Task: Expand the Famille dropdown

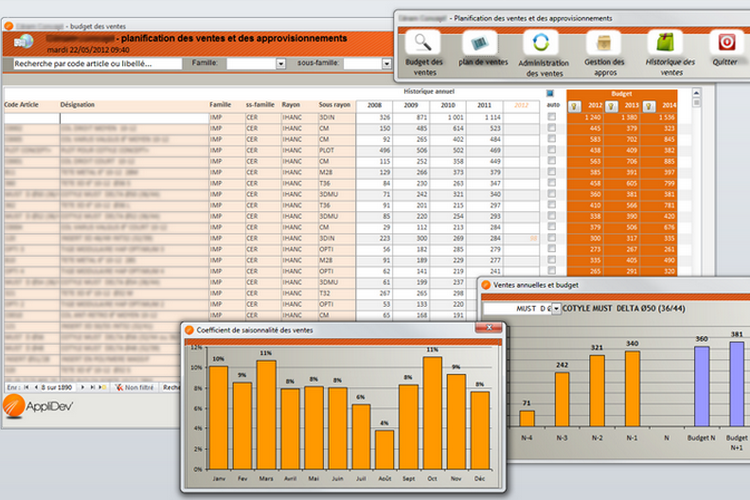Action: [x=281, y=63]
